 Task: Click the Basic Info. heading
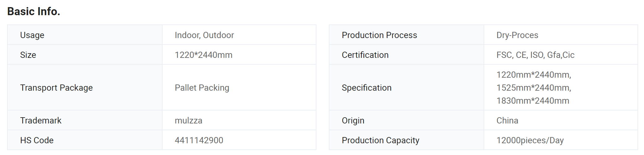pos(34,11)
